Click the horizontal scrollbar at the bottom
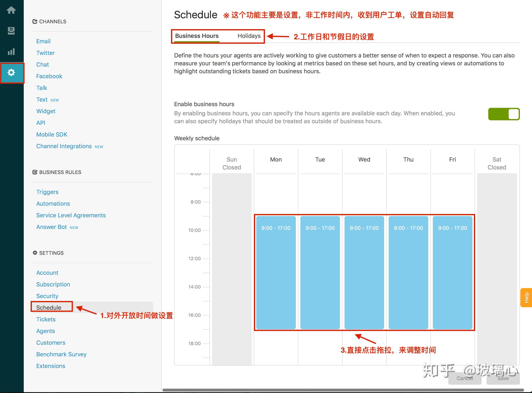This screenshot has width=532, height=393. 343,390
